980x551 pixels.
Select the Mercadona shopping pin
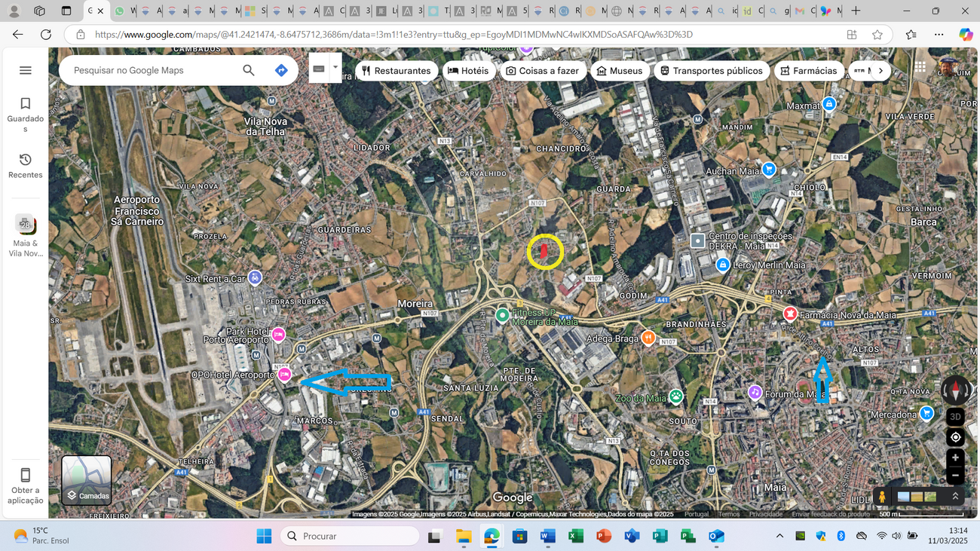(926, 414)
